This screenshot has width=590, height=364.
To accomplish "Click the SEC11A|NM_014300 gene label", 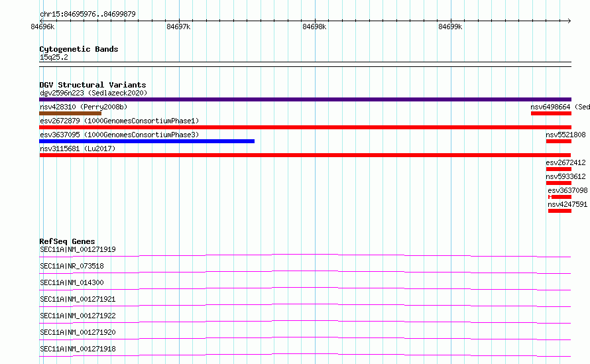I will pos(72,282).
